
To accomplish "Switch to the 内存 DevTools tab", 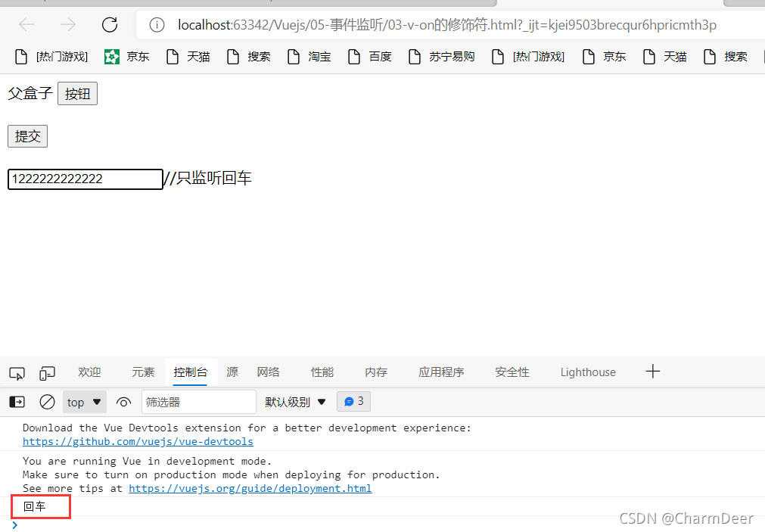I will [376, 372].
